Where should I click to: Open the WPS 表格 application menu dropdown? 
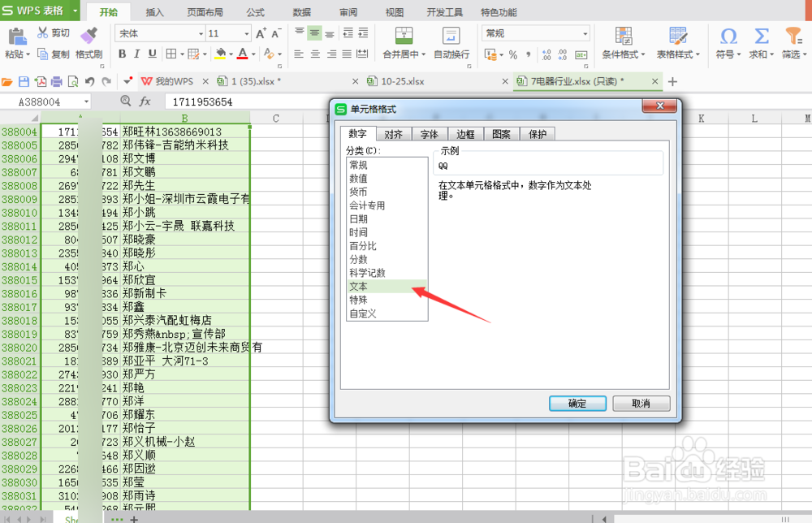[75, 11]
